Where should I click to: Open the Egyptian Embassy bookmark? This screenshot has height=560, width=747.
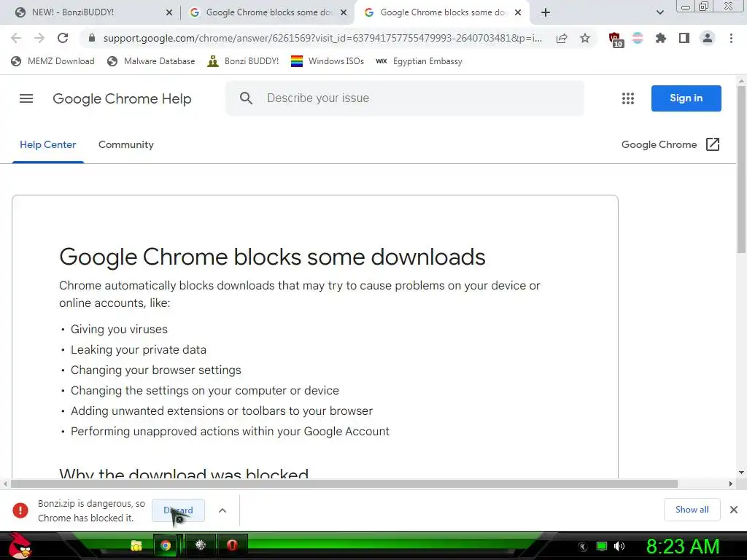(419, 61)
